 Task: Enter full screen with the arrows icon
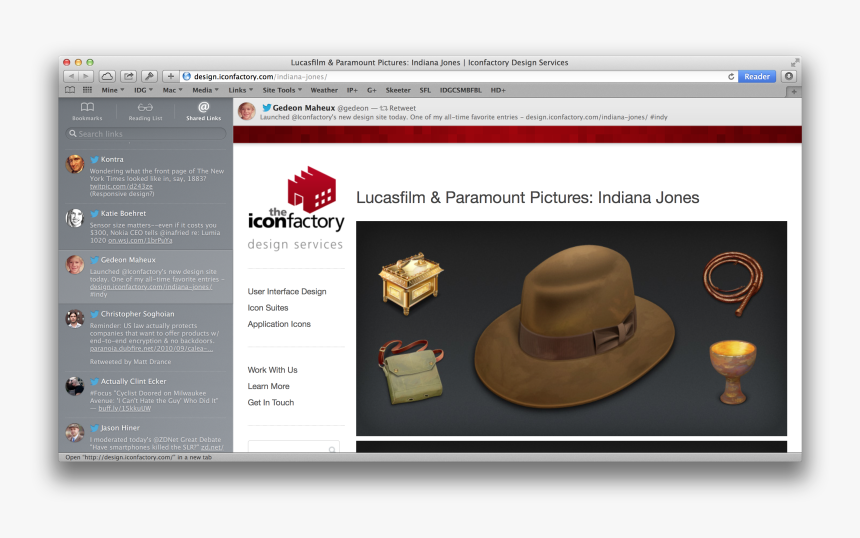794,63
